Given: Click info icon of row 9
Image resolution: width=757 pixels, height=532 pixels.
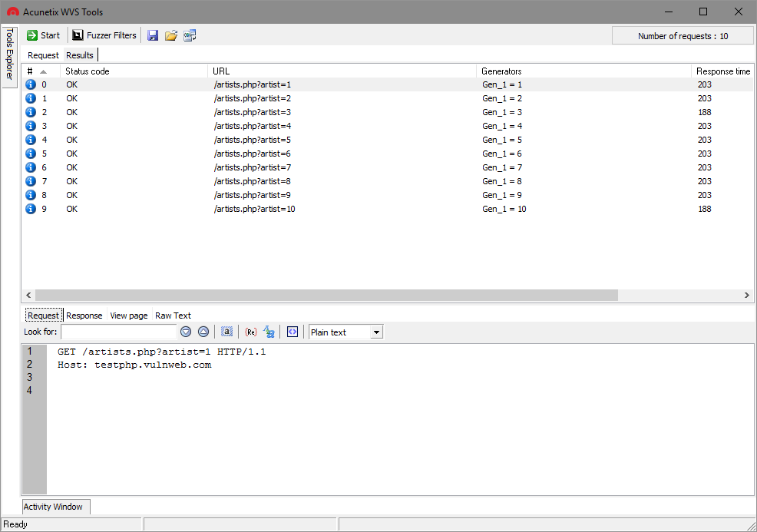Looking at the screenshot, I should 31,209.
